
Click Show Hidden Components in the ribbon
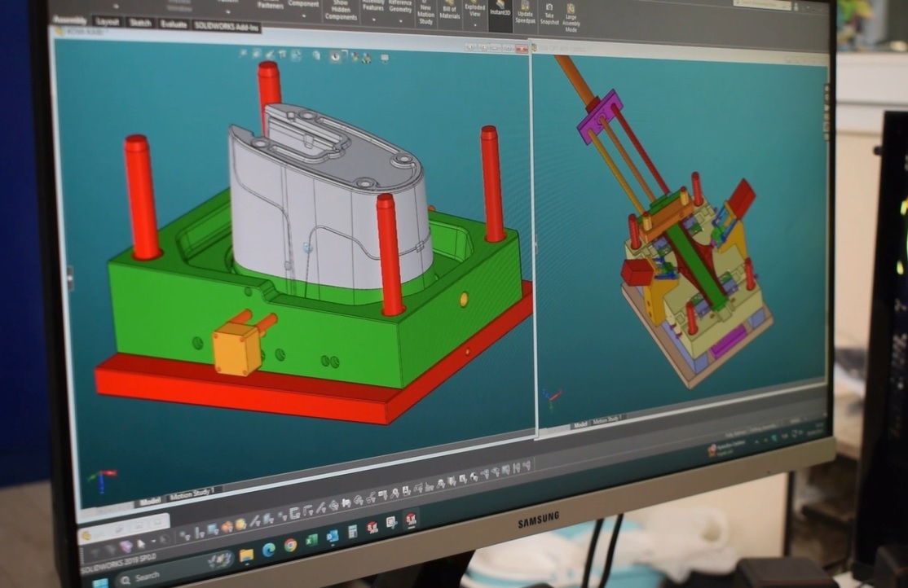341,10
